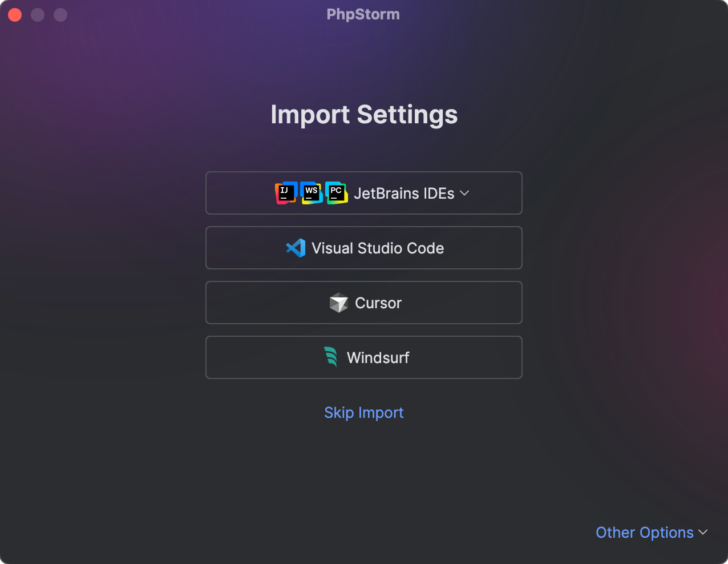Select the JetBrains IDEs import option

tap(364, 193)
